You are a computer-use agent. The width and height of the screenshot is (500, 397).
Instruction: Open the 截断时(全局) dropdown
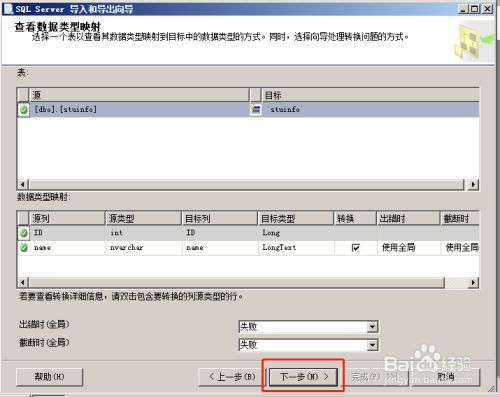pyautogui.click(x=373, y=345)
